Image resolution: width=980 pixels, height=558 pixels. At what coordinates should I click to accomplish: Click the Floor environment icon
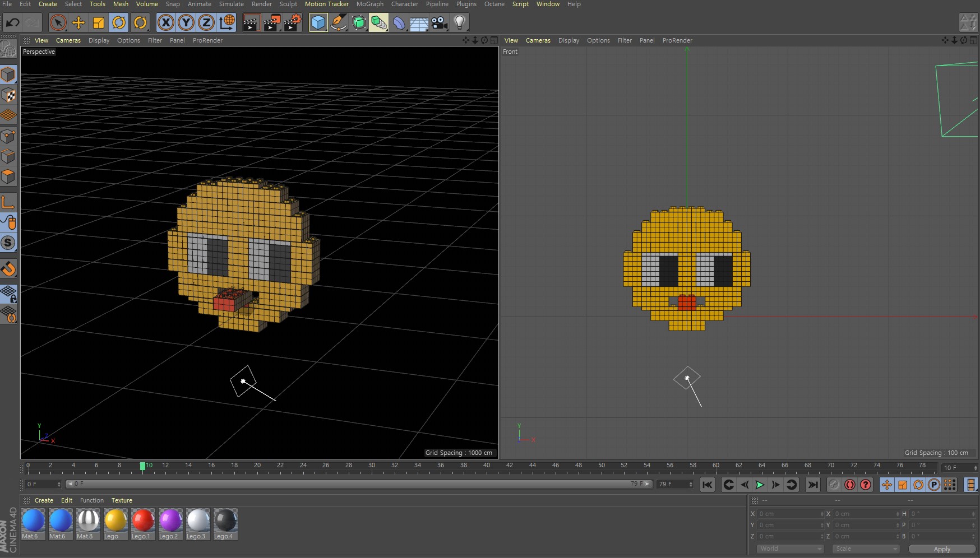pyautogui.click(x=419, y=22)
